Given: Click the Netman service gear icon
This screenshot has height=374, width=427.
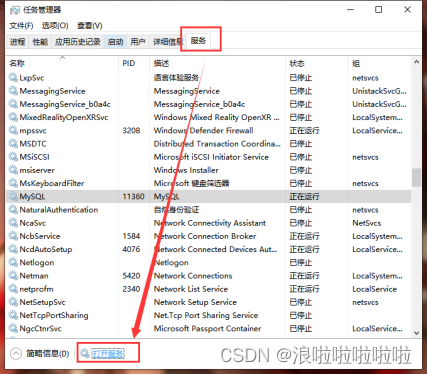Looking at the screenshot, I should (13, 276).
